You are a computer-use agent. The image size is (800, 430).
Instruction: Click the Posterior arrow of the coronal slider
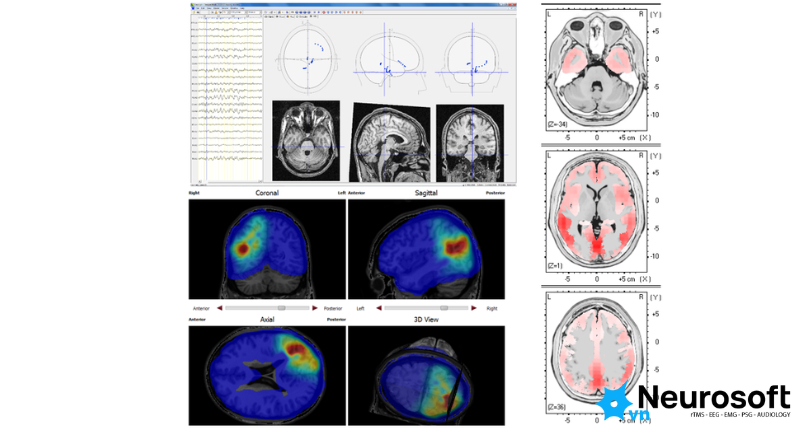tap(315, 308)
